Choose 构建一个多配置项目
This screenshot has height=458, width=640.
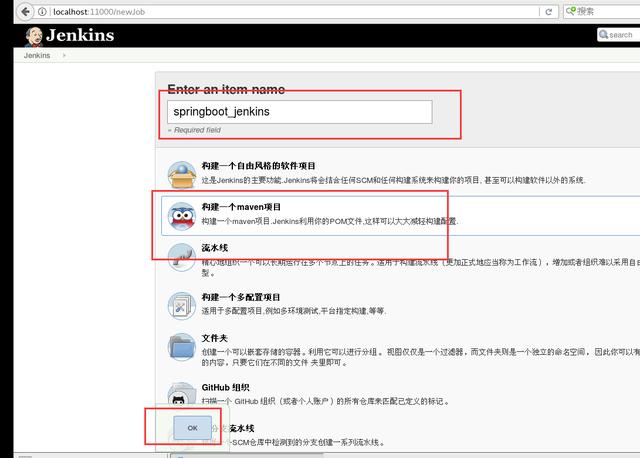point(241,297)
